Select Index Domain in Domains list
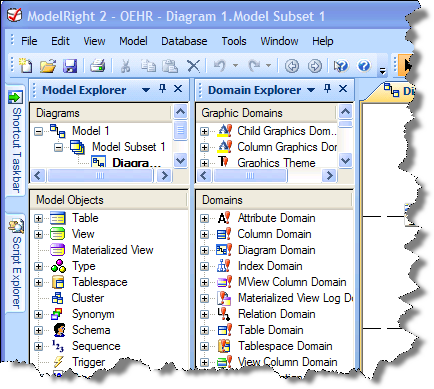434x389 pixels. click(x=270, y=266)
